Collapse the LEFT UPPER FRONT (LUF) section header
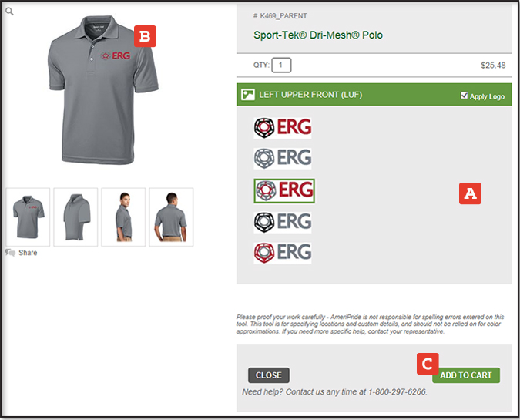 [x=374, y=95]
